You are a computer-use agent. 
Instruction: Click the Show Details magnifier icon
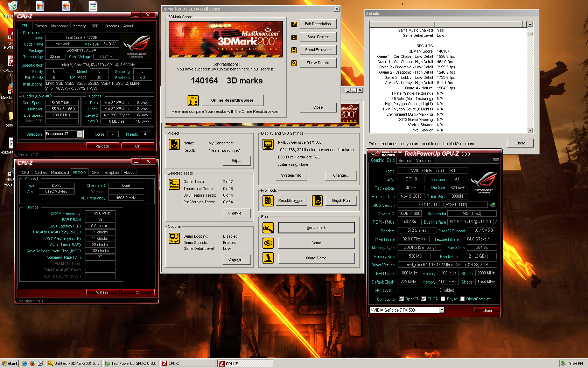click(294, 63)
